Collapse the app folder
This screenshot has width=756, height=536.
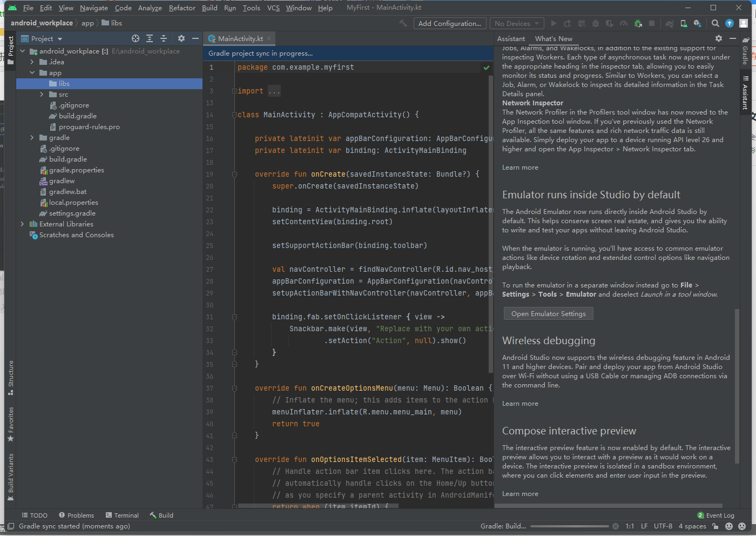click(x=32, y=73)
